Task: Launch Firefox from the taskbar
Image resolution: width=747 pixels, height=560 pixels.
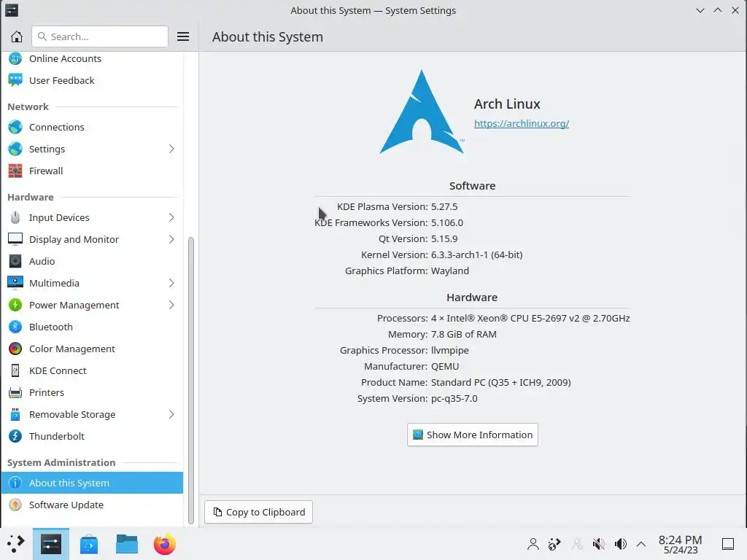Action: [x=165, y=544]
